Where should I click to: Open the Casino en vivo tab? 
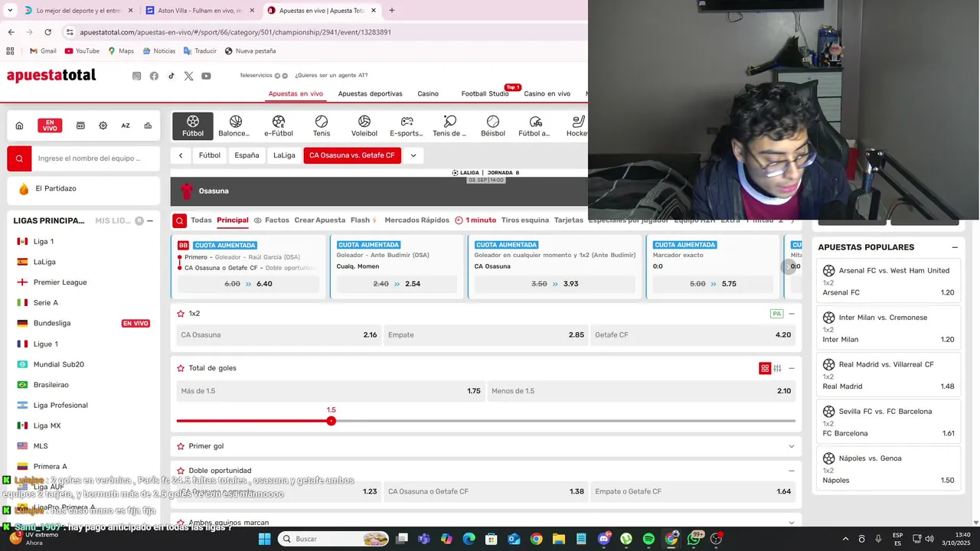click(547, 93)
